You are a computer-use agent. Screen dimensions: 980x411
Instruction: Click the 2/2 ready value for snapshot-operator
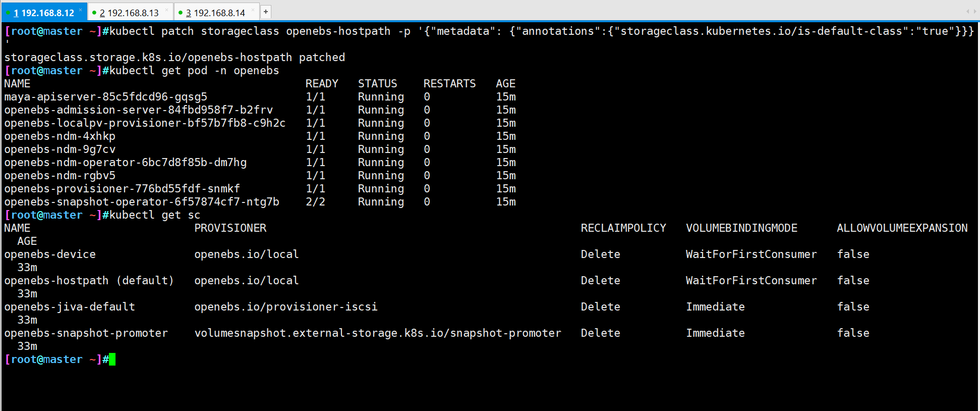pyautogui.click(x=316, y=202)
